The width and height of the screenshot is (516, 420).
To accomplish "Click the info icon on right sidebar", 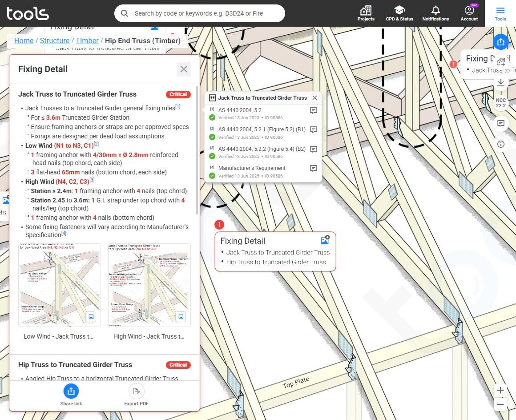I will 500,144.
